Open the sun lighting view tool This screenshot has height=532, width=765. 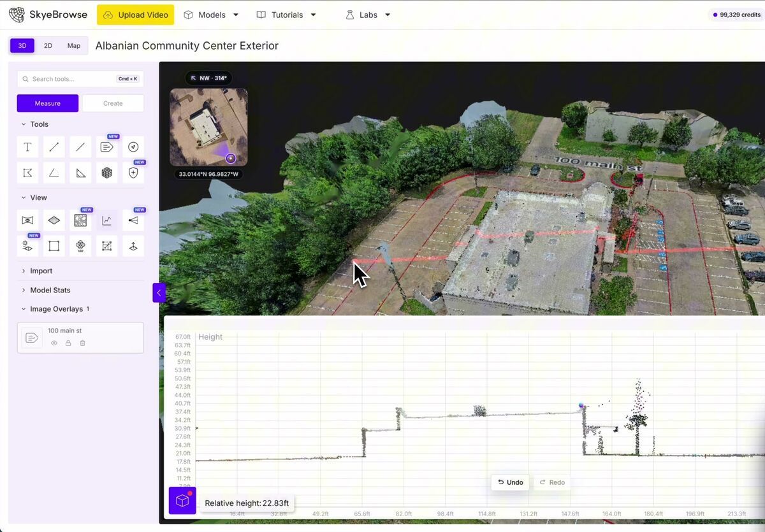click(27, 246)
